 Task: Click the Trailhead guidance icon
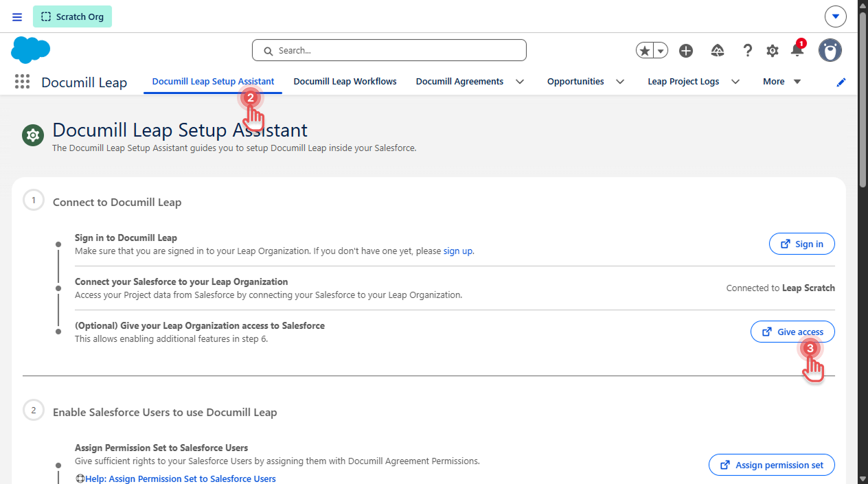click(718, 51)
